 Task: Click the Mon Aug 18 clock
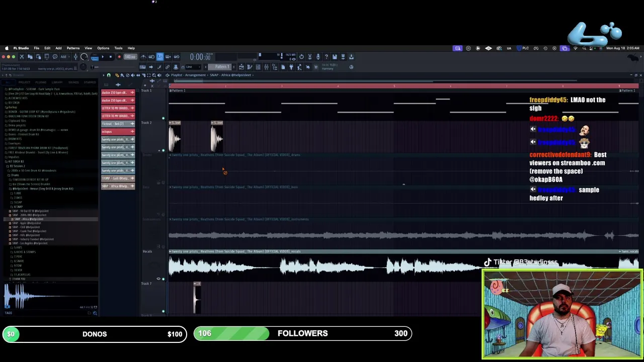click(623, 48)
